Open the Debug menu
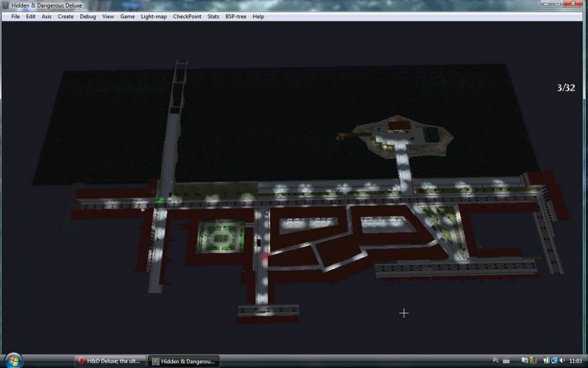The width and height of the screenshot is (588, 368). coord(88,16)
